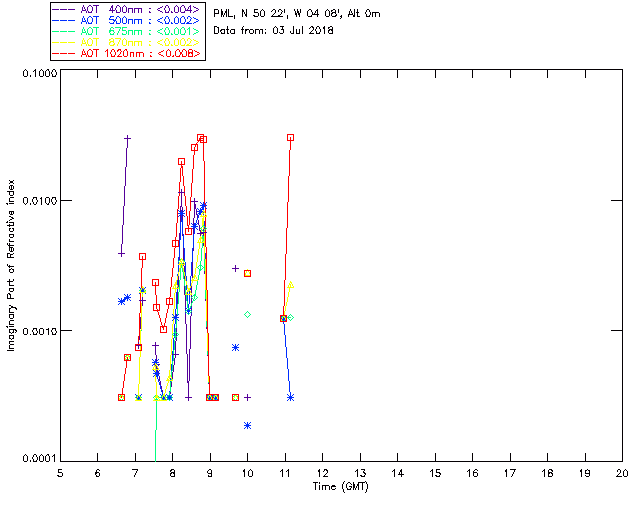The height and width of the screenshot is (512, 640).
Task: Select legend entry AOT 400nm : <0.004>
Action: pyautogui.click(x=140, y=9)
